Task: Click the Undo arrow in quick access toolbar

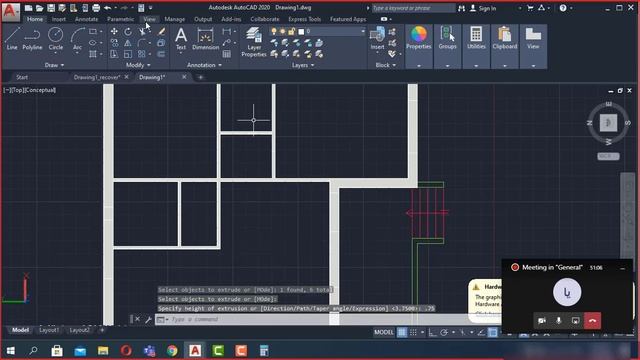Action: pyautogui.click(x=108, y=8)
